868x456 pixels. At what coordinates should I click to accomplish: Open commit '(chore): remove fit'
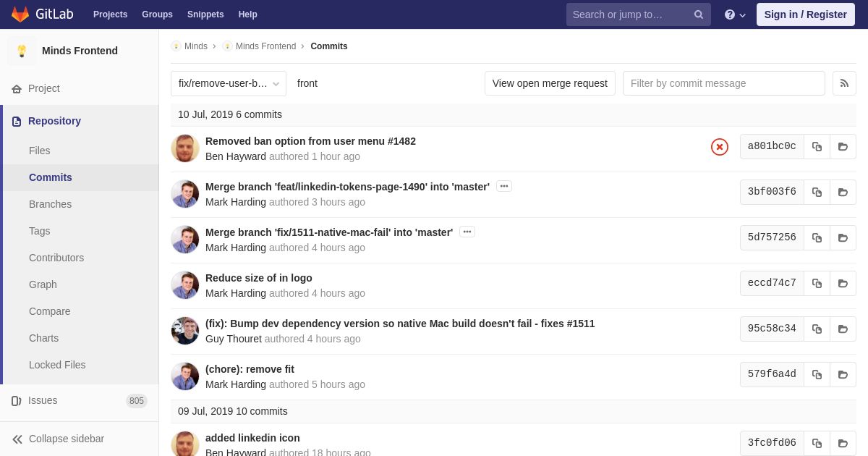(x=250, y=369)
